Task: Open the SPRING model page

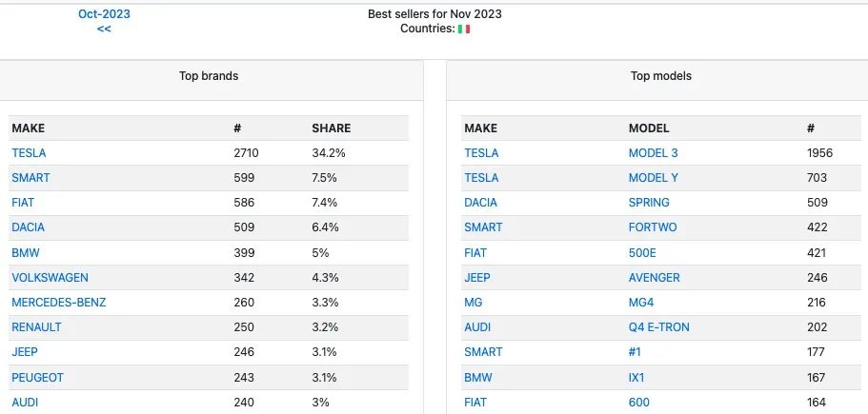Action: coord(649,203)
